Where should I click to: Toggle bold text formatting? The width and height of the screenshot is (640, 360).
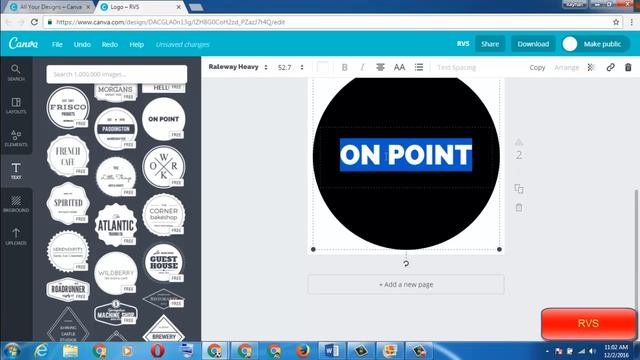[x=344, y=67]
